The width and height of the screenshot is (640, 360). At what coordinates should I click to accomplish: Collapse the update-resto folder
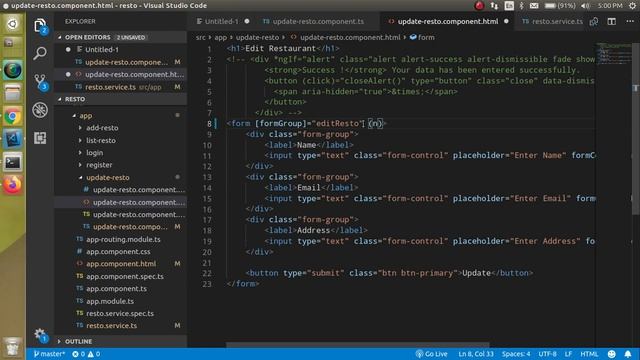click(x=80, y=178)
